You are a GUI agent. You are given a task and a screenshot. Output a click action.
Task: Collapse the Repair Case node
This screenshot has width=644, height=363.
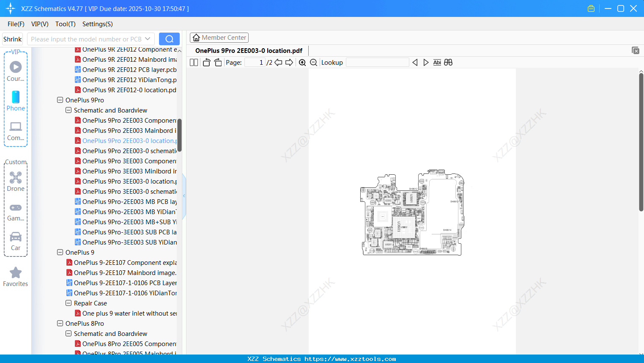(69, 303)
